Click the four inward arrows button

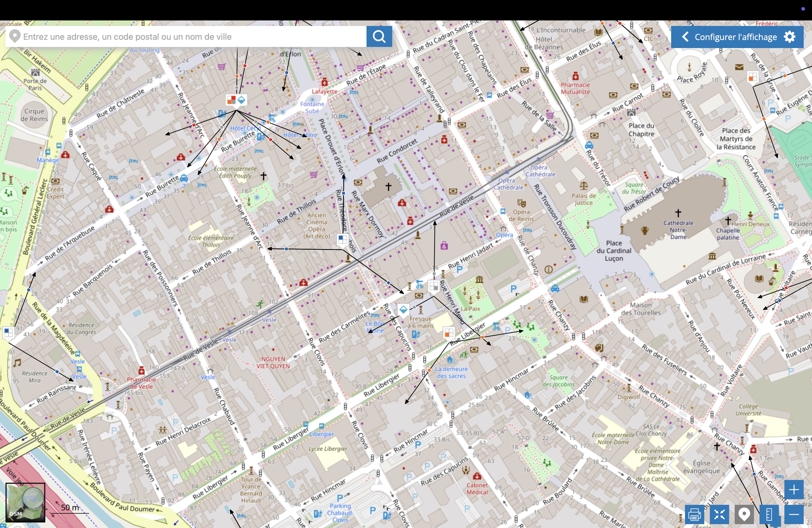[x=719, y=514]
